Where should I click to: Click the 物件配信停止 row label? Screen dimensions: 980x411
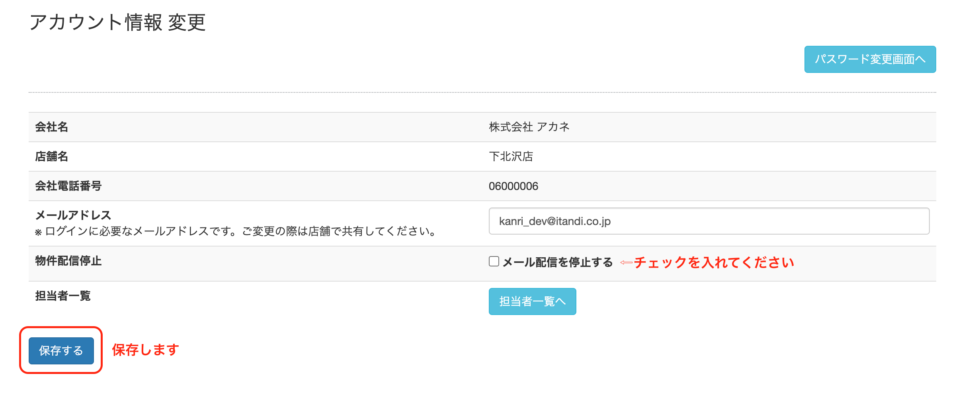[68, 261]
